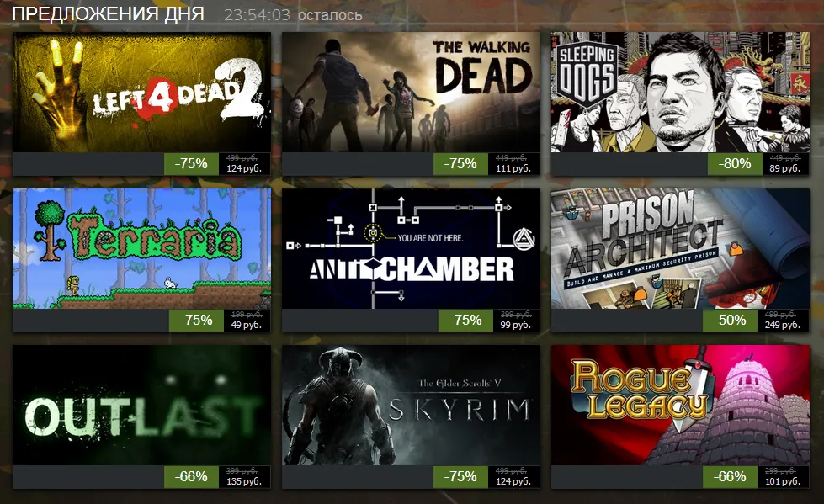Click the -66% badge under Rogue Legacy
This screenshot has width=824, height=504.
coord(730,477)
